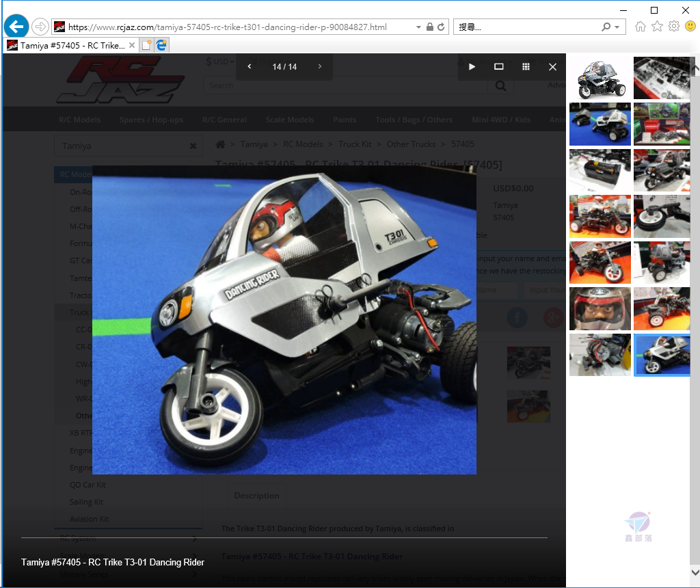Advance to the next gallery image

pyautogui.click(x=320, y=66)
